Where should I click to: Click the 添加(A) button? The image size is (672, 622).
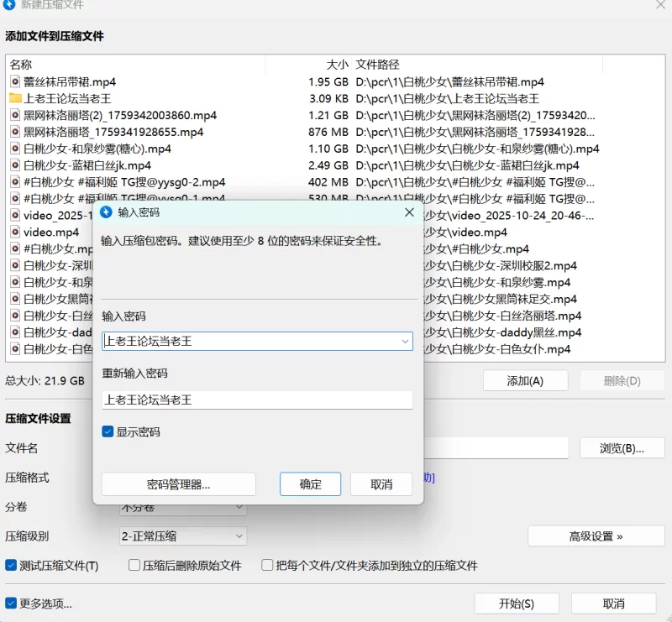[x=526, y=381]
